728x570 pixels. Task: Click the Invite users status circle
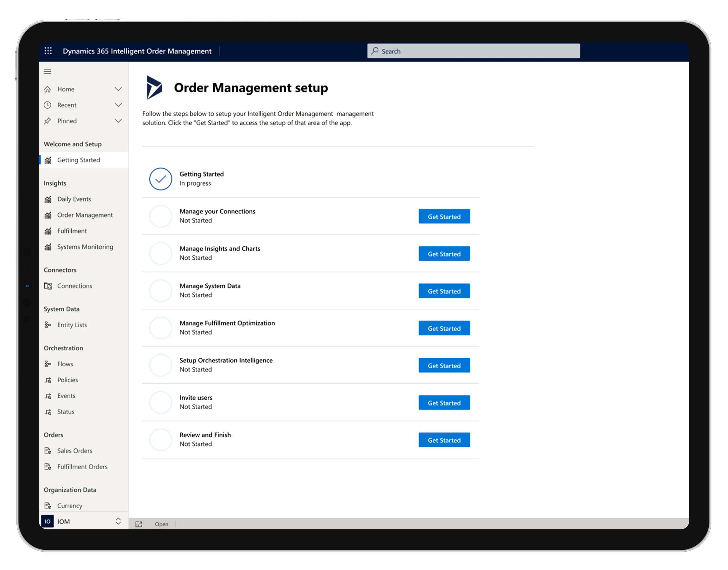(x=160, y=402)
